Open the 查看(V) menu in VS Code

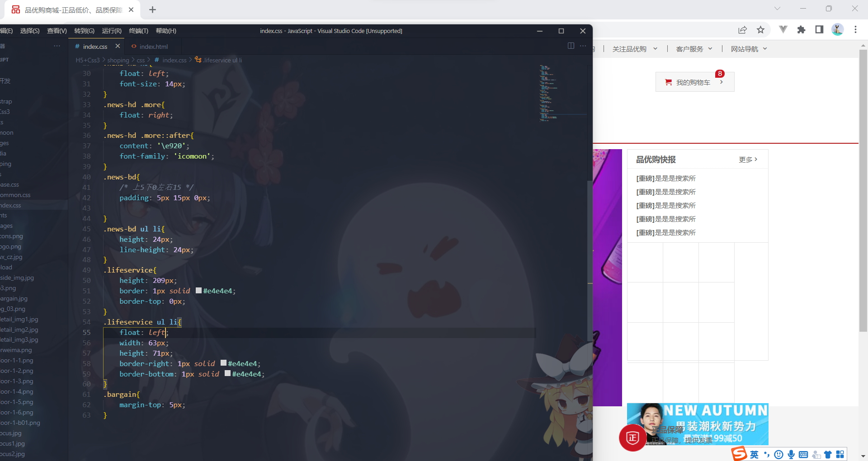[57, 31]
